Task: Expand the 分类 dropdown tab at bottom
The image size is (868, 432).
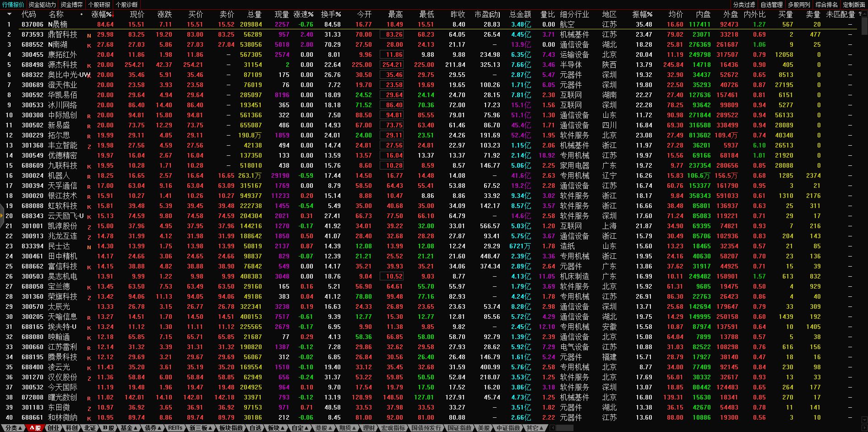Action: click(x=13, y=428)
